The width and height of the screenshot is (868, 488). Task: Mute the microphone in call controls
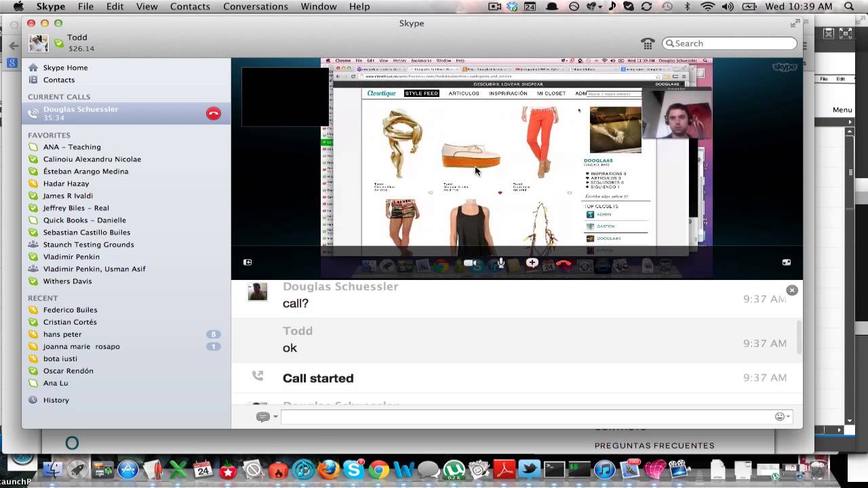tap(500, 263)
